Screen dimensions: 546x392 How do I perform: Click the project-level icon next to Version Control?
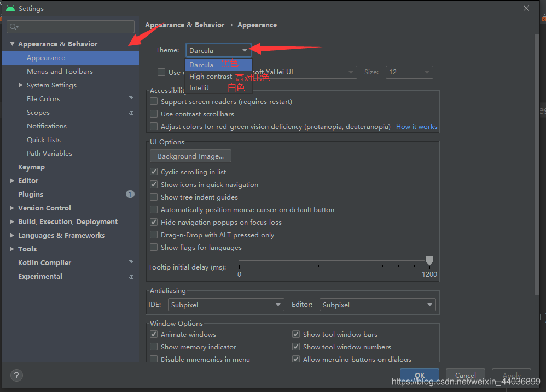click(131, 208)
